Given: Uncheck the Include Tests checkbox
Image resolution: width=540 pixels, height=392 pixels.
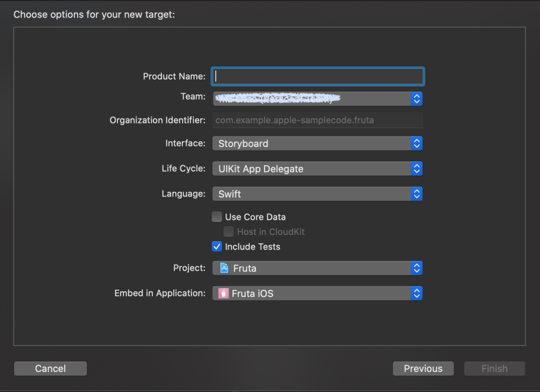Looking at the screenshot, I should point(217,246).
